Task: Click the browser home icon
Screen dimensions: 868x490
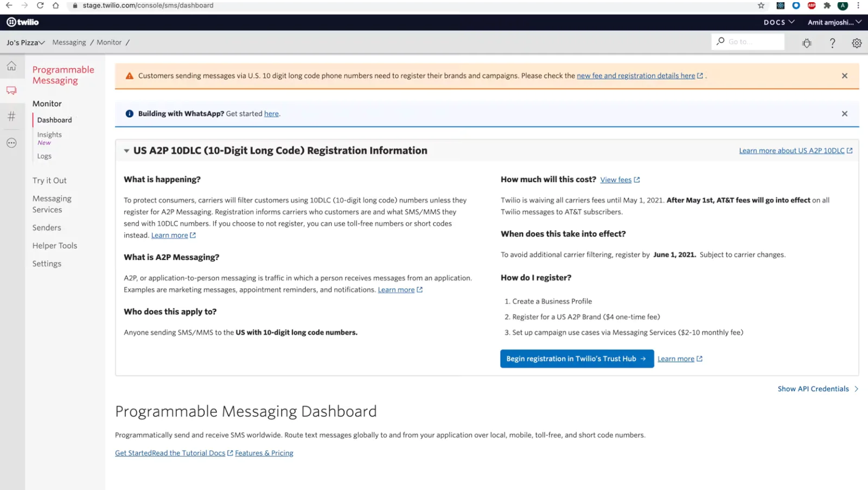Action: pos(55,5)
